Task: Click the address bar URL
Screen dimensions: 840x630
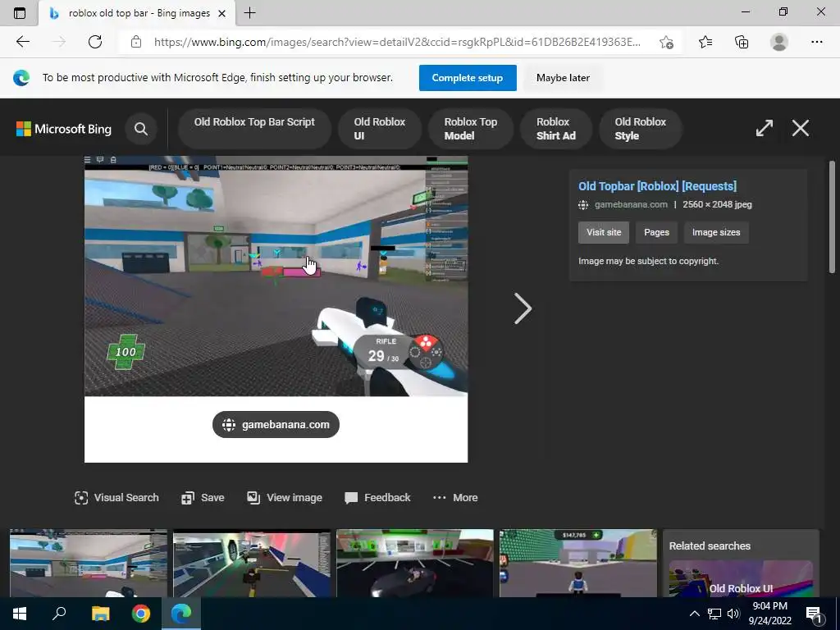Action: point(397,42)
